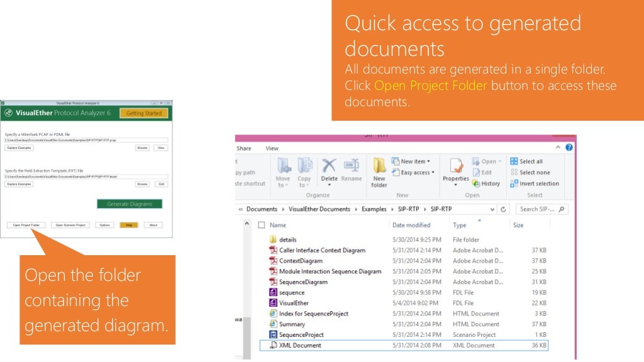Screen dimensions: 644x362
Task: Refresh the SIP-RTP folder view
Action: click(x=503, y=209)
